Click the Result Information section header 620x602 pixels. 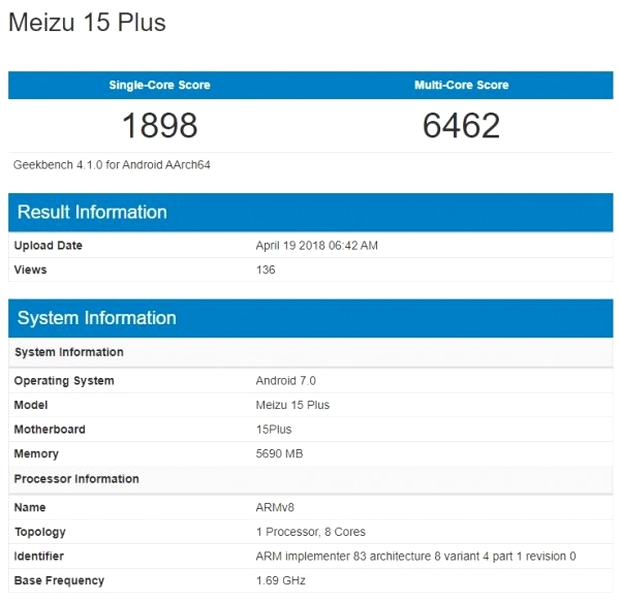coord(311,212)
